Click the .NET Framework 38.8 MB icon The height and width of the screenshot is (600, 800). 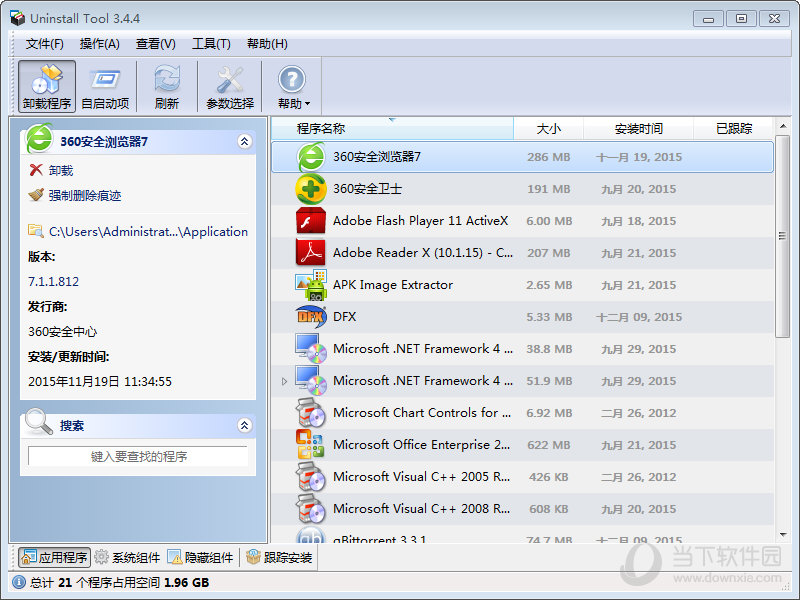click(x=311, y=348)
